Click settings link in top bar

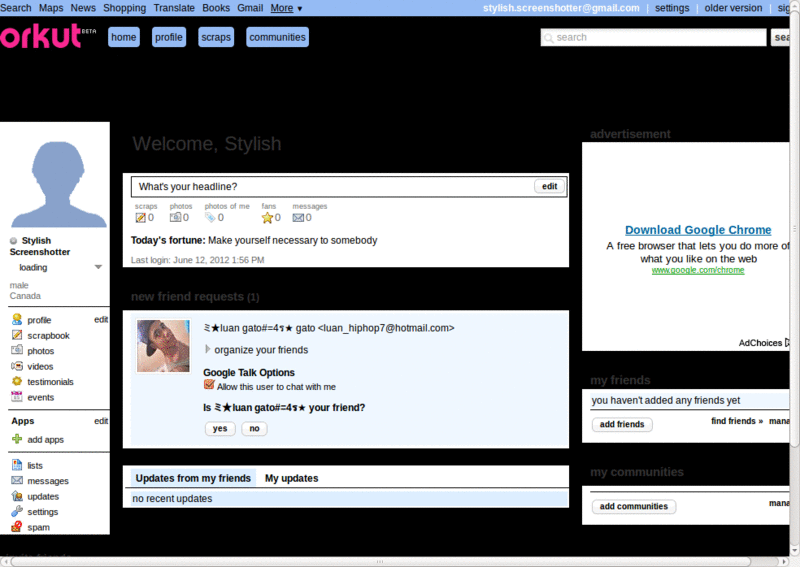(672, 8)
